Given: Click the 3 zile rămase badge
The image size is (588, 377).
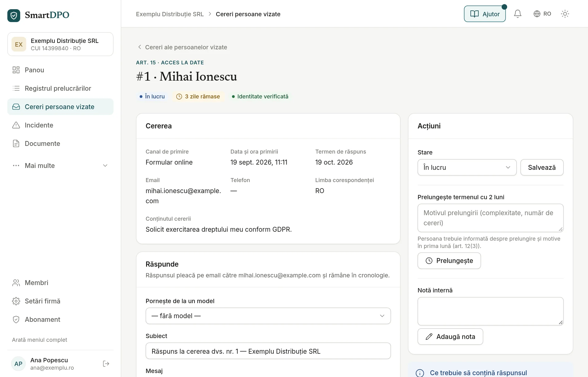Looking at the screenshot, I should click(x=198, y=96).
